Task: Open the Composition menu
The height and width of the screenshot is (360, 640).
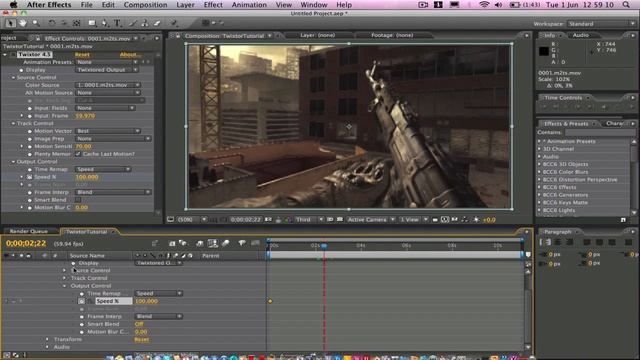Action: coord(145,5)
